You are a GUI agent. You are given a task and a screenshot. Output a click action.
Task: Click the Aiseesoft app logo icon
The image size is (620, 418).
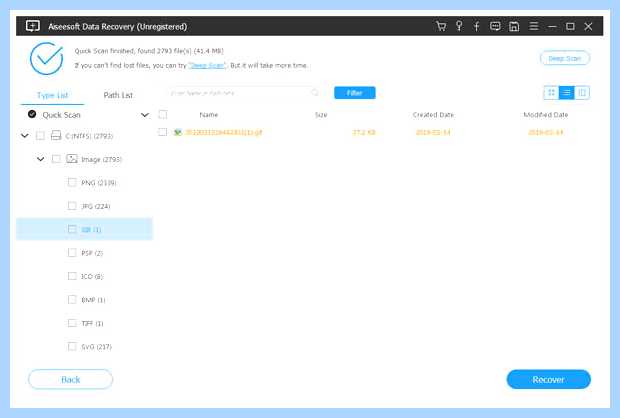coord(32,26)
